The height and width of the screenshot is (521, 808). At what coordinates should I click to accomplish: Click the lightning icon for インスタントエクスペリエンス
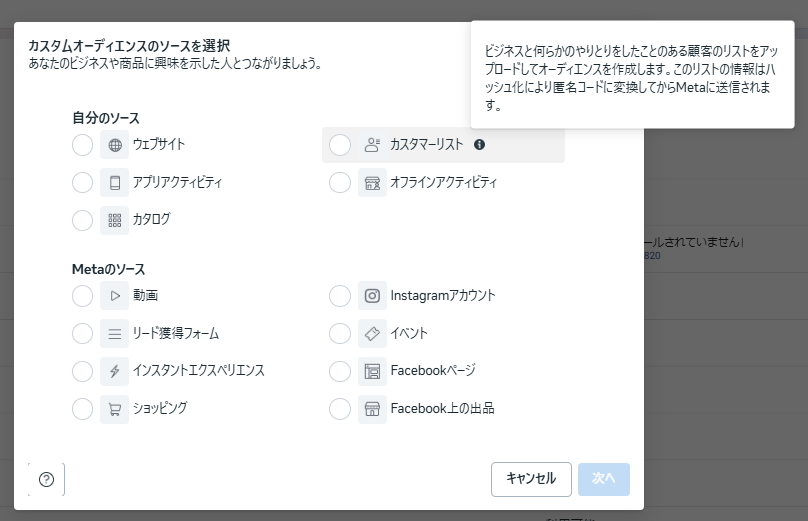[x=115, y=371]
